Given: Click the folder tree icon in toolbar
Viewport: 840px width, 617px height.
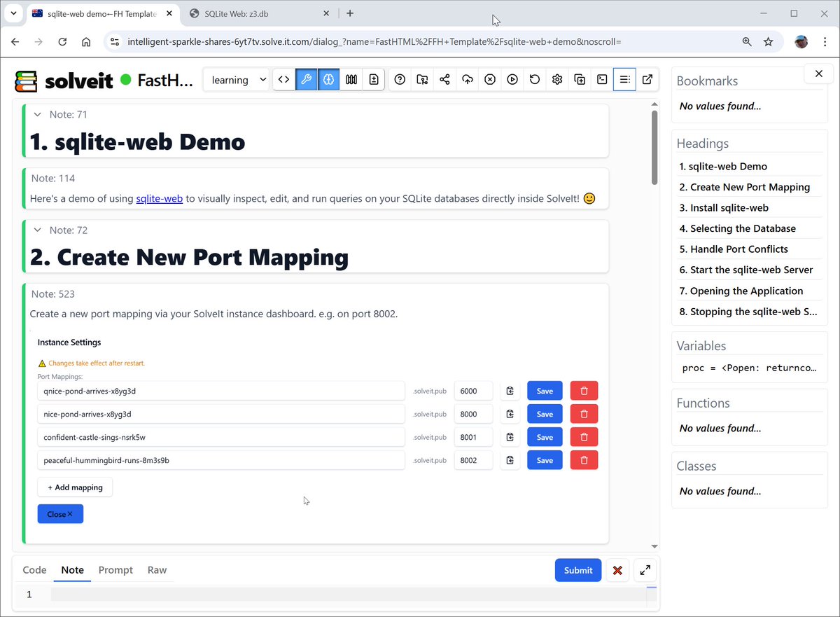Looking at the screenshot, I should 422,80.
